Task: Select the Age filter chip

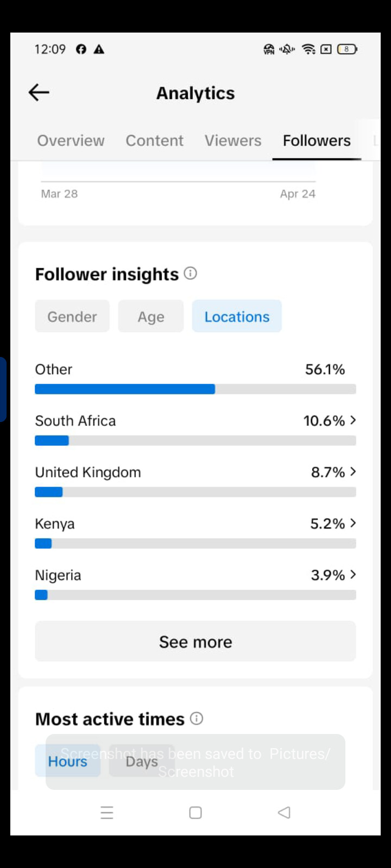Action: coord(151,316)
